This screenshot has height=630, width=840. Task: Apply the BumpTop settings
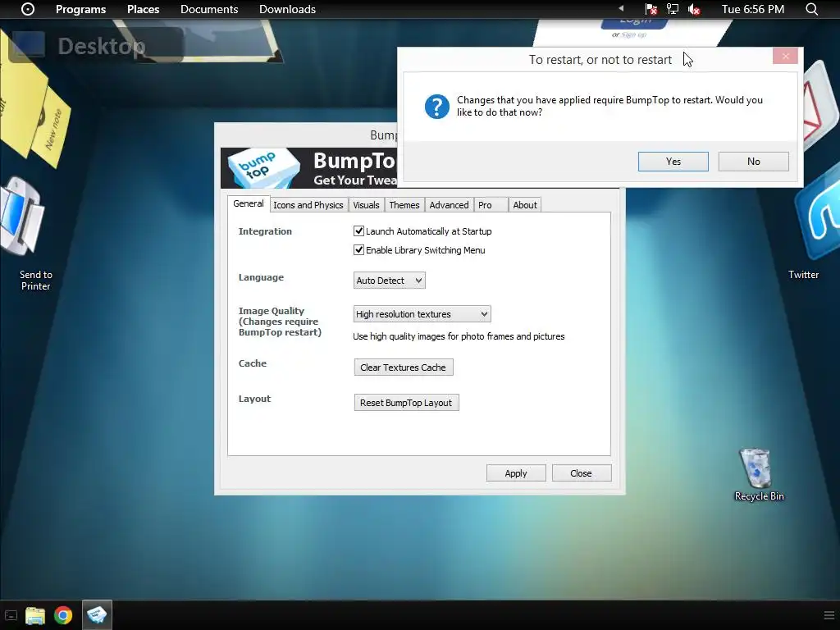(516, 473)
